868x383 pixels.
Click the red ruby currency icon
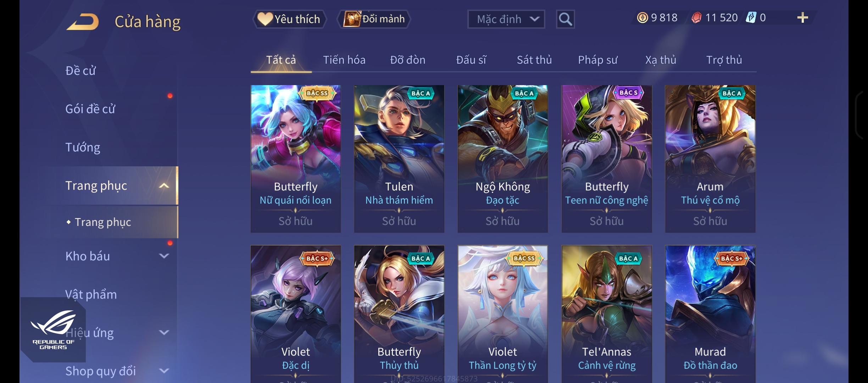click(696, 17)
